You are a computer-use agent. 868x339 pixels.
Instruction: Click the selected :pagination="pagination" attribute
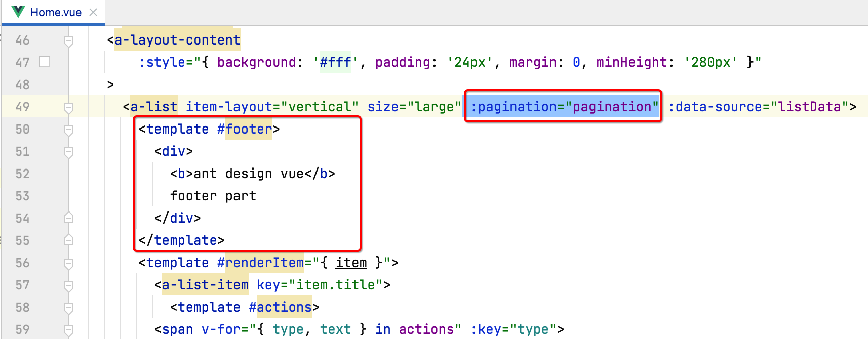(x=564, y=107)
